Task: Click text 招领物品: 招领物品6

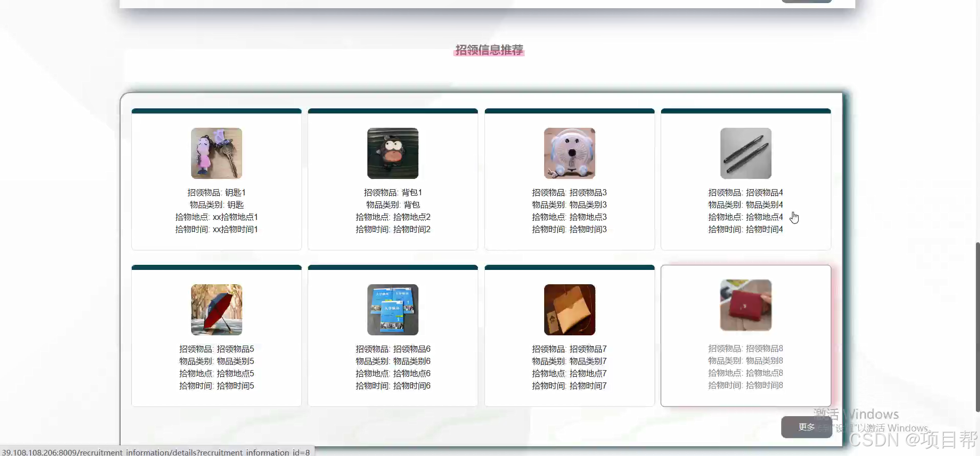Action: click(x=393, y=349)
